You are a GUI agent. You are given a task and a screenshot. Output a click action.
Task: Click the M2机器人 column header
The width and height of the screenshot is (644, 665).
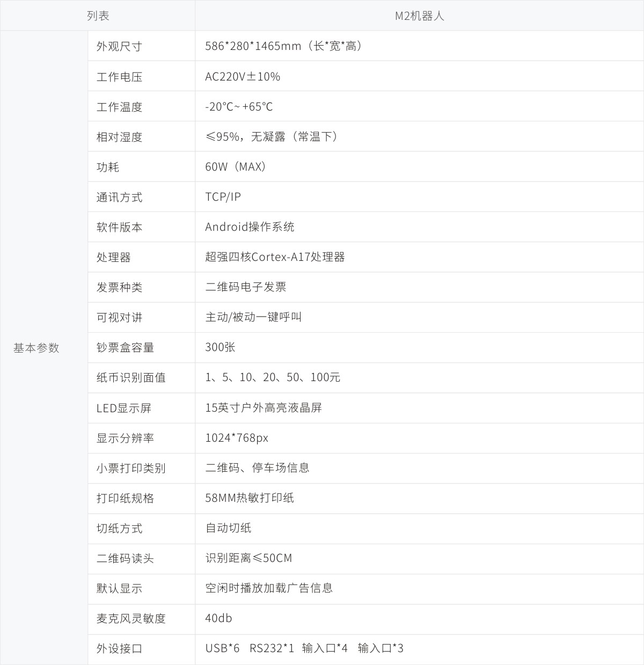(x=419, y=16)
